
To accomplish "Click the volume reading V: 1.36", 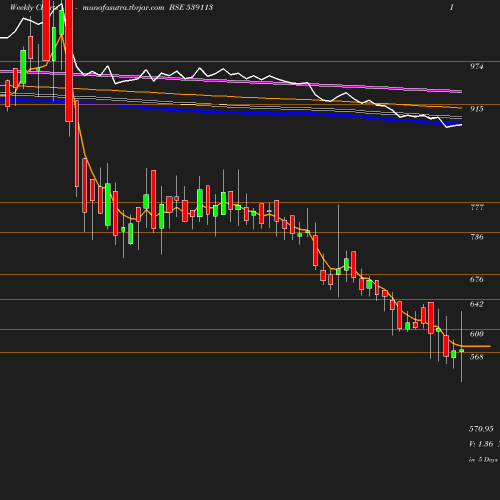I will click(481, 444).
